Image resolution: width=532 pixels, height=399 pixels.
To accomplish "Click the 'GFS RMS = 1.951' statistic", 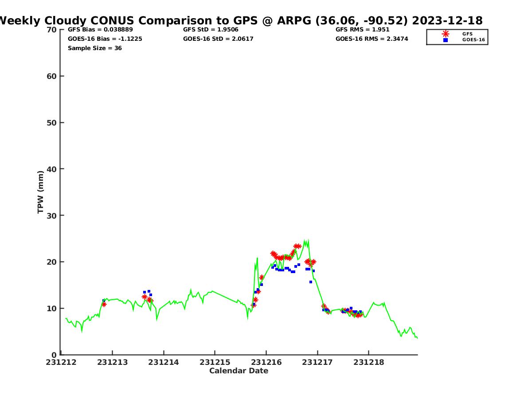I will [363, 29].
